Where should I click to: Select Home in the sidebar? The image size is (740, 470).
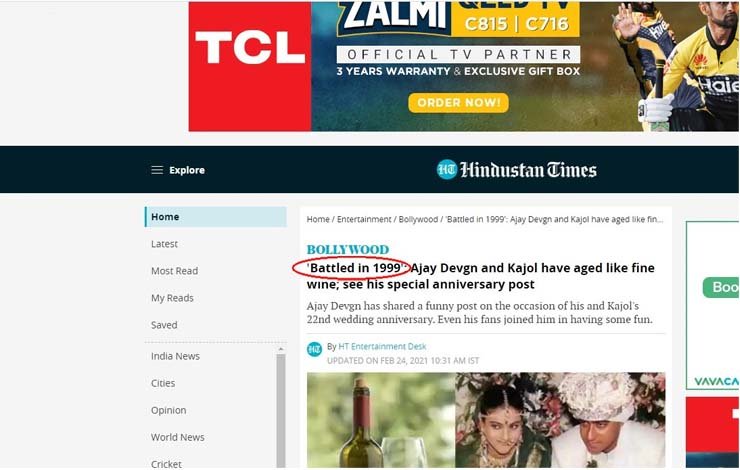pos(216,217)
